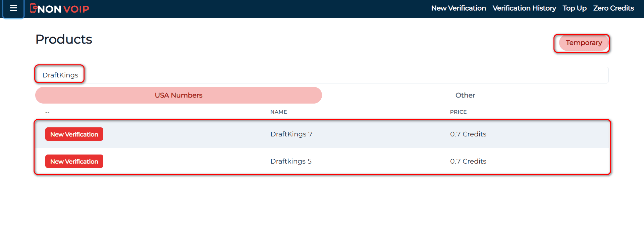Screen dimensions: 644x242
Task: Open the hamburger menu icon
Action: (13, 8)
